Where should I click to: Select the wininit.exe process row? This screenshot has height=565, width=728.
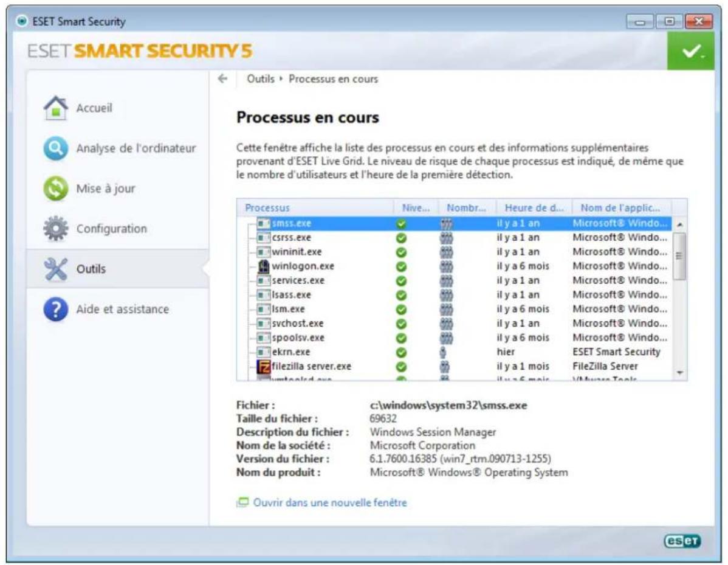coord(455,252)
